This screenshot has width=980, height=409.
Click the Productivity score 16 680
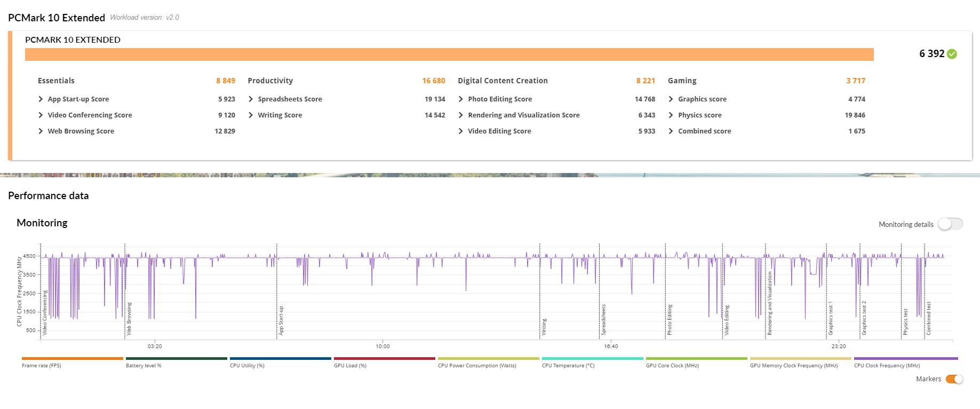tap(434, 81)
